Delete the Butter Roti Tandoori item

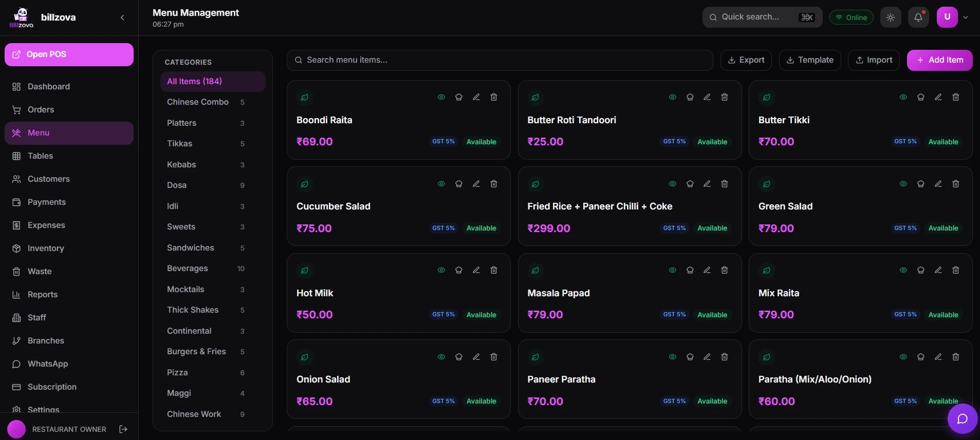725,97
